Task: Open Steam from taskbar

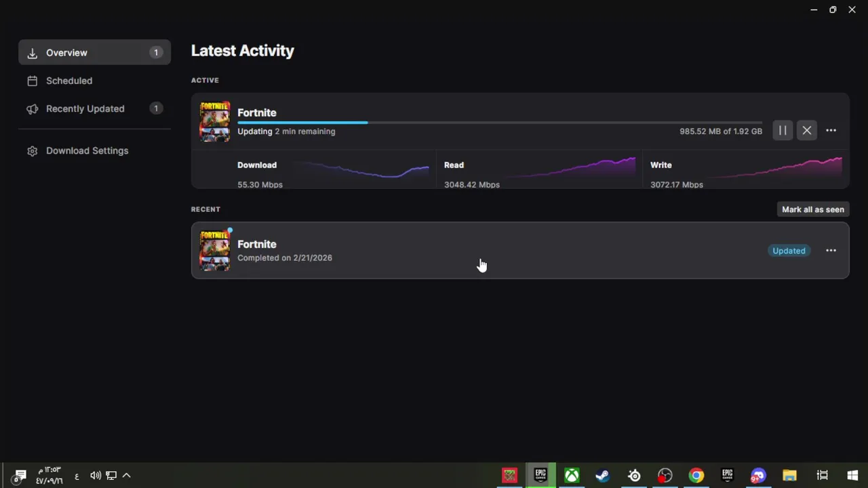Action: pos(602,475)
